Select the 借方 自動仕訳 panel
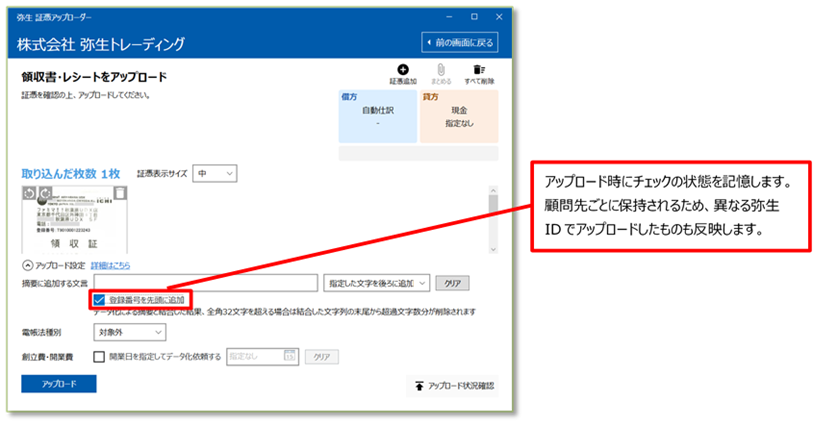This screenshot has width=813, height=426. [377, 117]
